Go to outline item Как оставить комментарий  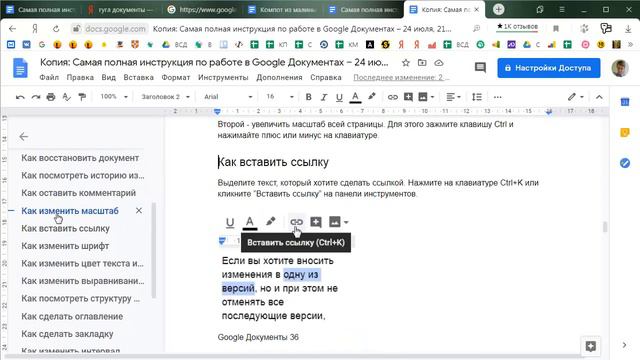(78, 193)
